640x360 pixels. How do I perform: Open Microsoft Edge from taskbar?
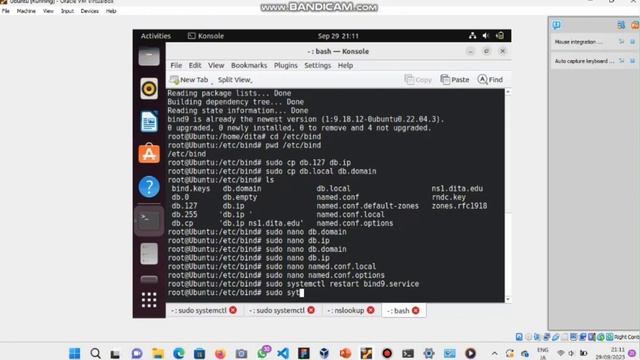click(x=178, y=353)
